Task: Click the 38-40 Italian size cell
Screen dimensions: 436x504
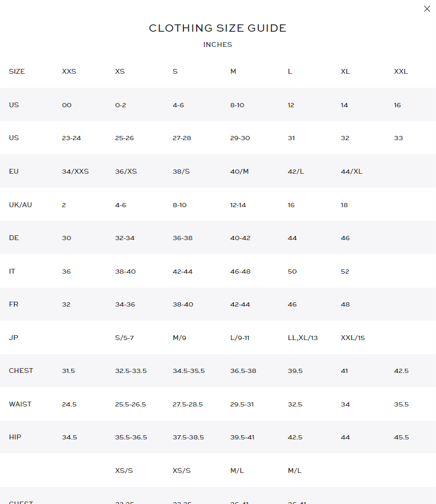Action: pyautogui.click(x=125, y=271)
